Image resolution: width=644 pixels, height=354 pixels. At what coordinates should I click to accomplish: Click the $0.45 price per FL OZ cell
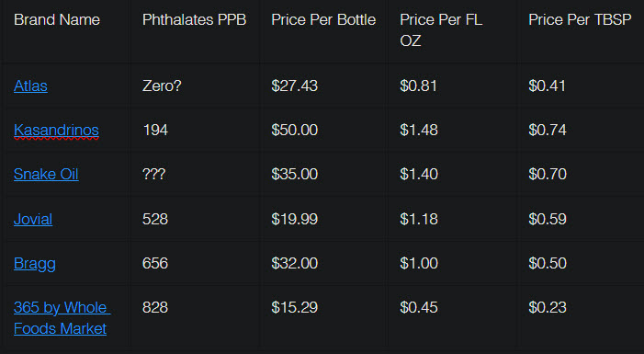point(419,308)
